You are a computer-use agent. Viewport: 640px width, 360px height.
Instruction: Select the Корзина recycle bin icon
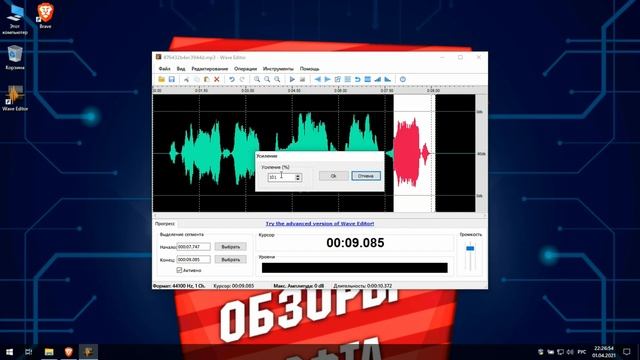tap(15, 58)
